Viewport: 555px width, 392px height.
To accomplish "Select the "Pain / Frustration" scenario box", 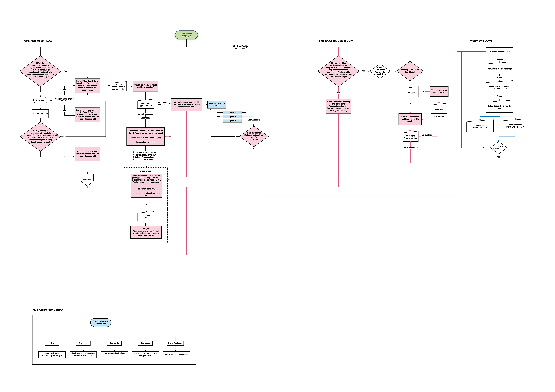I will (x=175, y=343).
